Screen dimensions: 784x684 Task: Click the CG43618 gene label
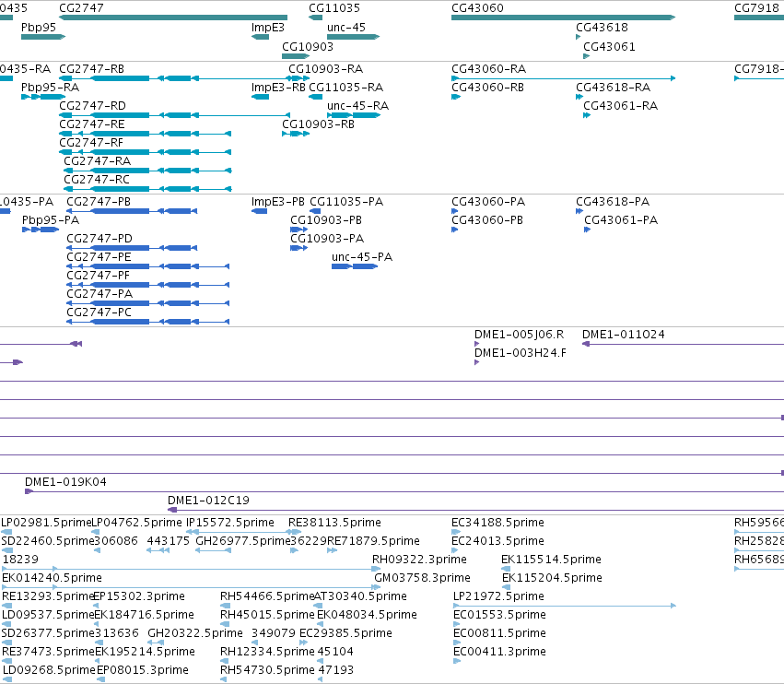point(602,28)
